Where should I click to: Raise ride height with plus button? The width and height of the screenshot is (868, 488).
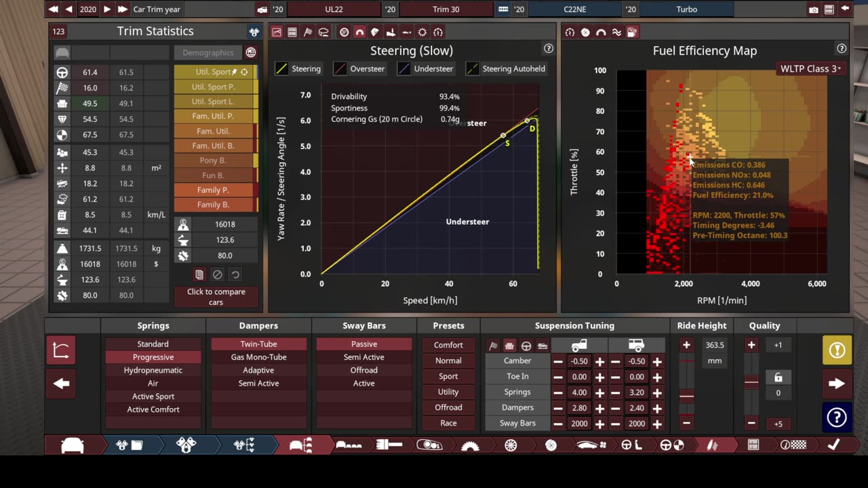[x=686, y=345]
